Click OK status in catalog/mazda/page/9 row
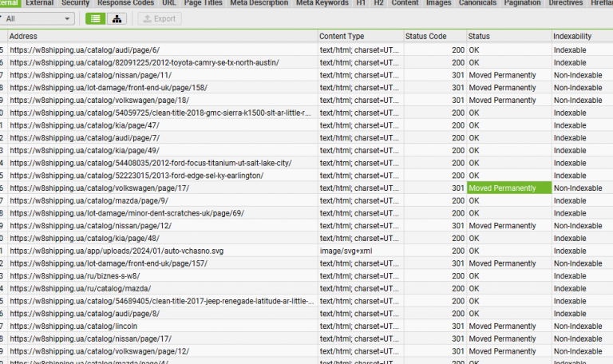 (474, 200)
